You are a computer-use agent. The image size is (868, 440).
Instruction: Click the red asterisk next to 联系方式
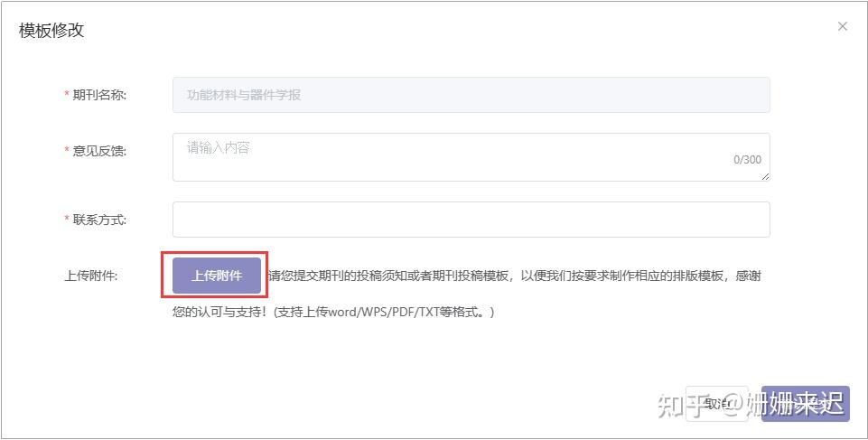(x=67, y=220)
